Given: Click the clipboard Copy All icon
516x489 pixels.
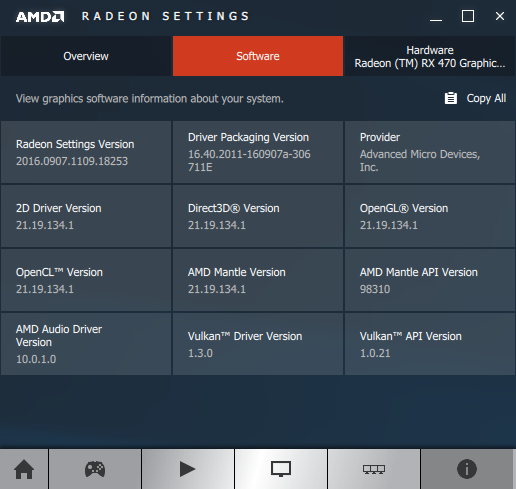Looking at the screenshot, I should (x=451, y=98).
